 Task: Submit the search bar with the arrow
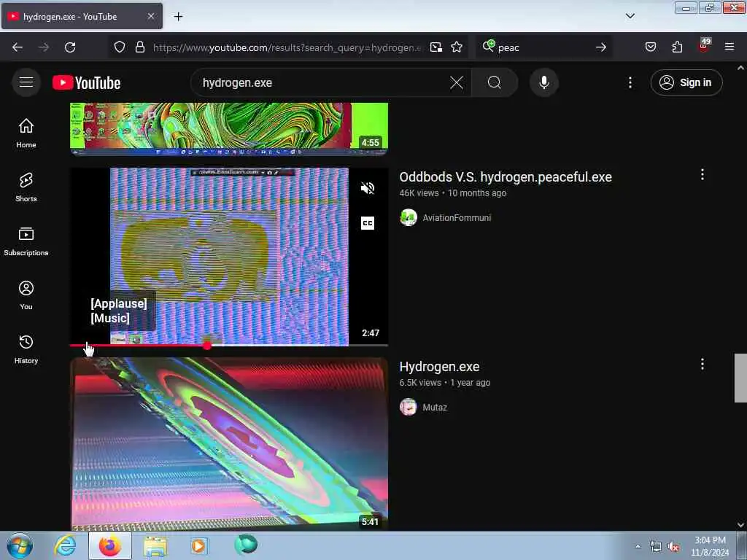click(x=601, y=47)
